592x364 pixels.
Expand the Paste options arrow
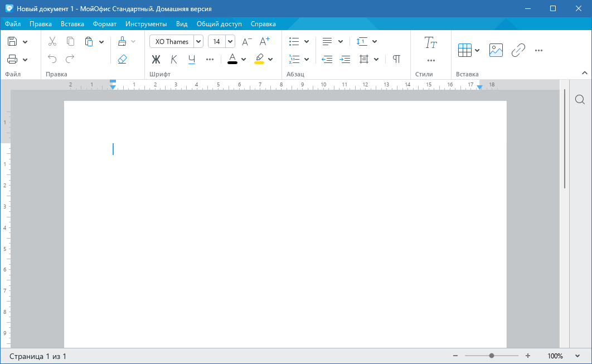tap(101, 42)
